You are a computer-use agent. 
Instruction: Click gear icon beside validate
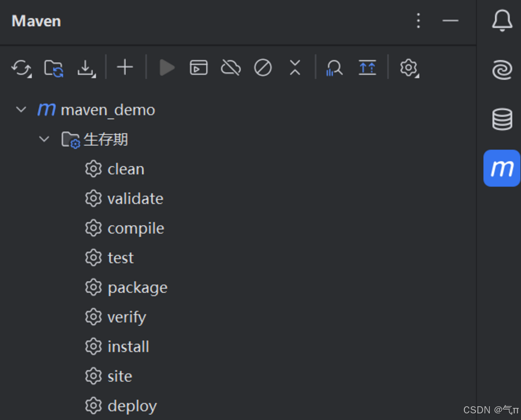point(93,198)
